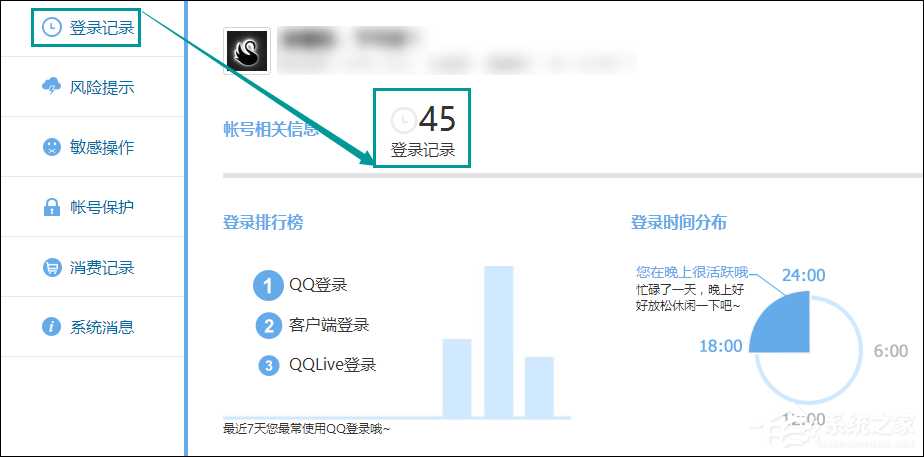The image size is (924, 457).
Task: View 系统消息 in the sidebar
Action: coord(93,326)
